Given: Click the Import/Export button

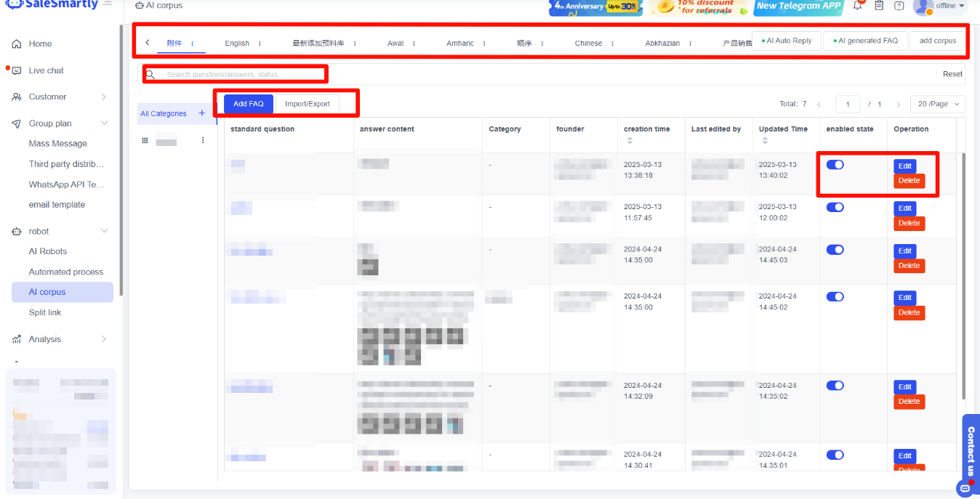Looking at the screenshot, I should (x=307, y=104).
